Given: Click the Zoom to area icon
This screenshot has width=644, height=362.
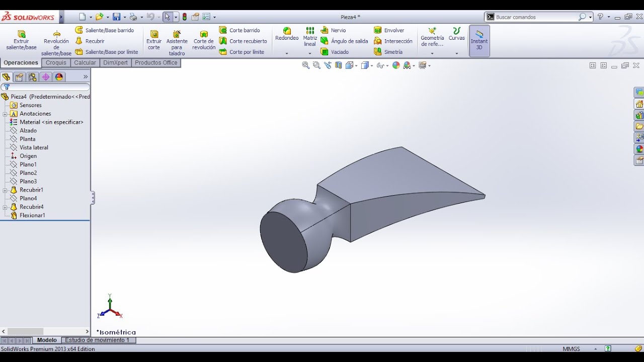Looking at the screenshot, I should (316, 65).
